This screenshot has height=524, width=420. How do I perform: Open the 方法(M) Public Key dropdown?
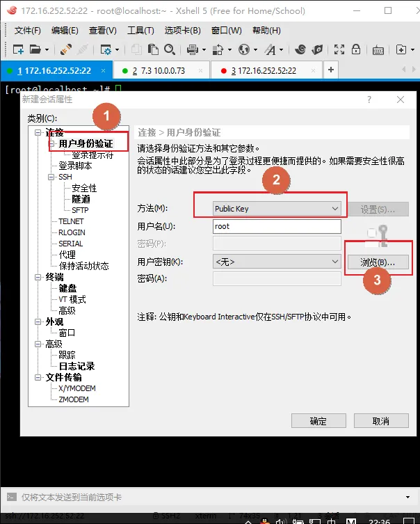click(x=277, y=209)
